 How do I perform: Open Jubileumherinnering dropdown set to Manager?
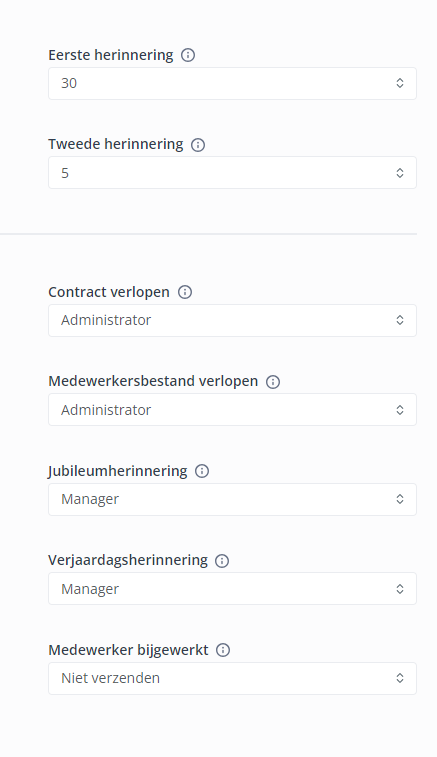(x=232, y=500)
